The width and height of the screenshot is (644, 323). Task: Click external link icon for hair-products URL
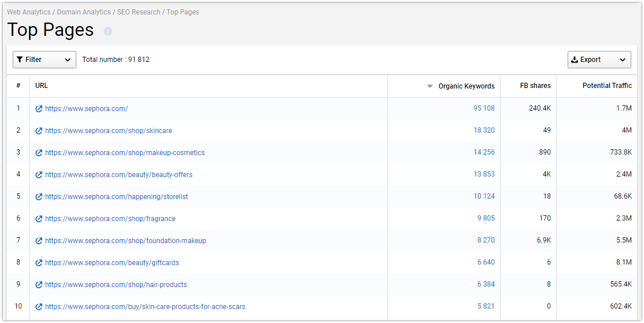click(39, 285)
